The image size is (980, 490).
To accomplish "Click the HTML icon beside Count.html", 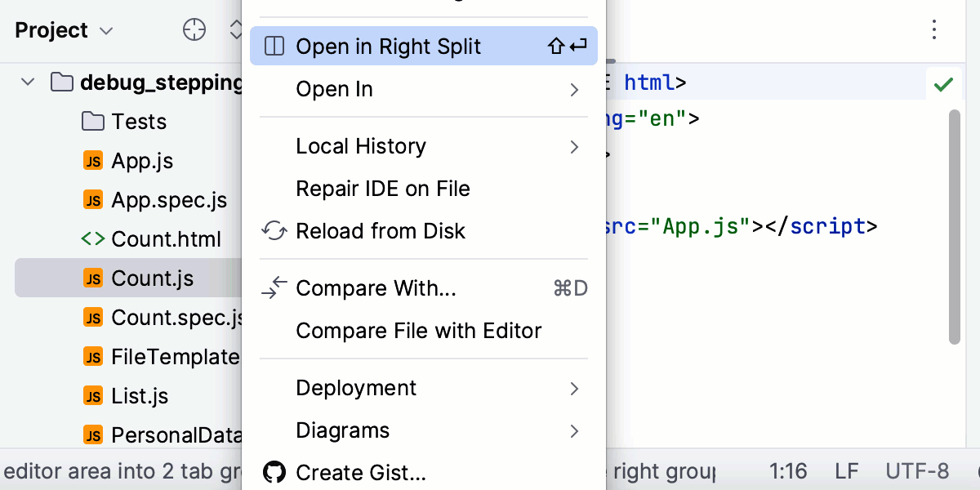I will click(93, 238).
